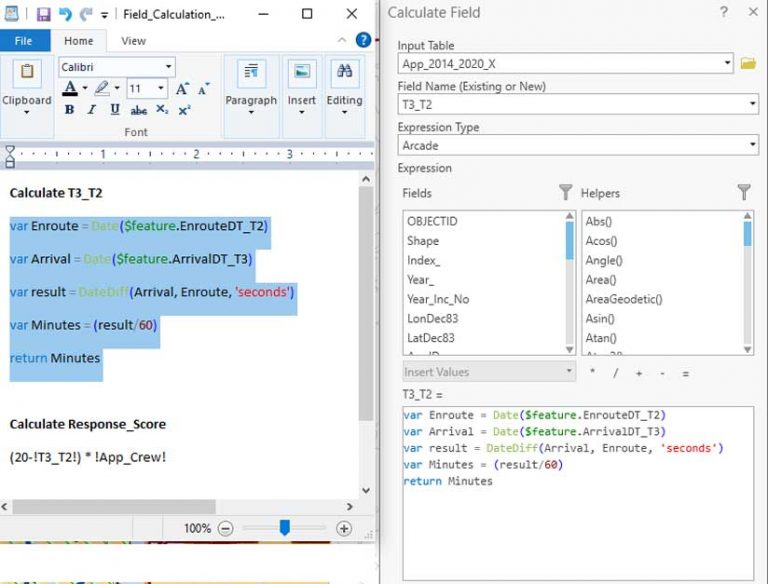Image resolution: width=768 pixels, height=584 pixels.
Task: Open WordPad Help question mark icon
Action: point(363,40)
